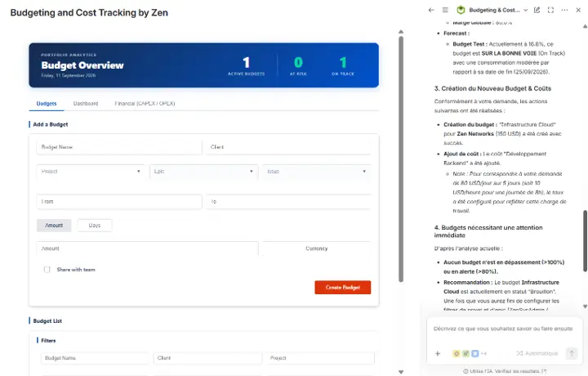Toggle fullscreen for the chat panel
This screenshot has width=588, height=376.
(550, 10)
